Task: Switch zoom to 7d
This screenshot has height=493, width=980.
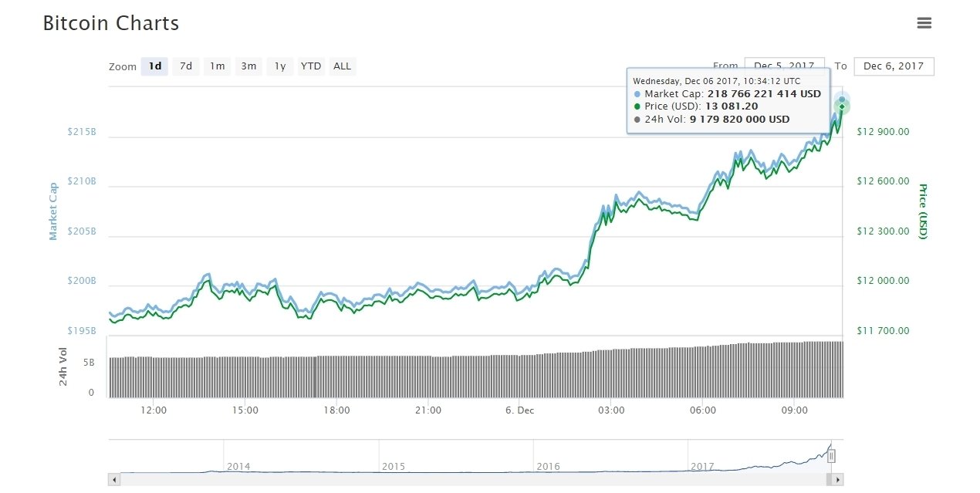Action: click(x=186, y=66)
